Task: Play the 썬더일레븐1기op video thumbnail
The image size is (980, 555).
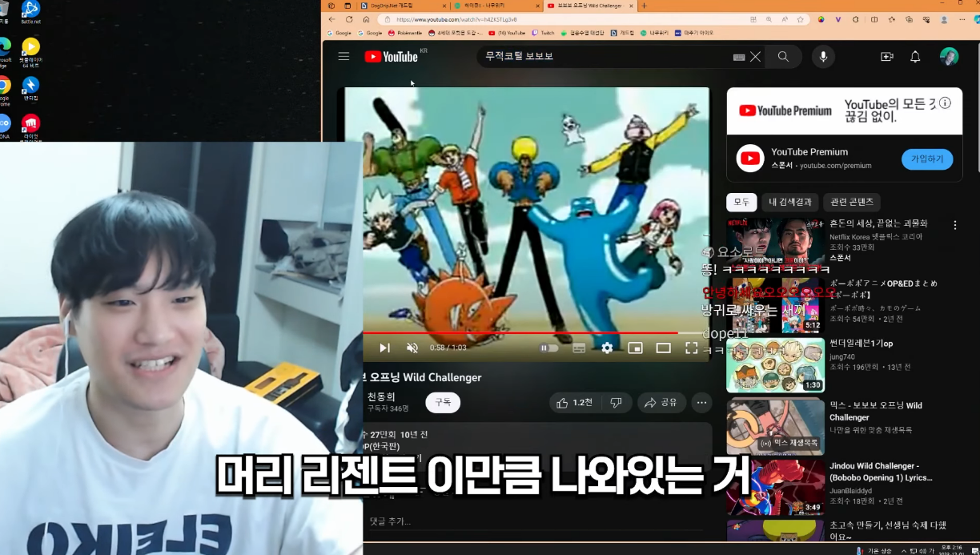Action: point(775,365)
